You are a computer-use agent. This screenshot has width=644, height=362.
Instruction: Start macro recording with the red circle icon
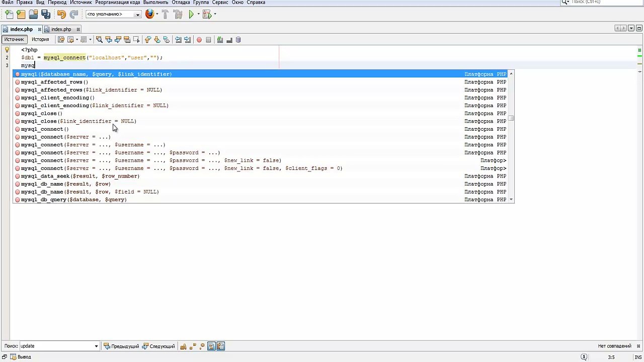(199, 40)
